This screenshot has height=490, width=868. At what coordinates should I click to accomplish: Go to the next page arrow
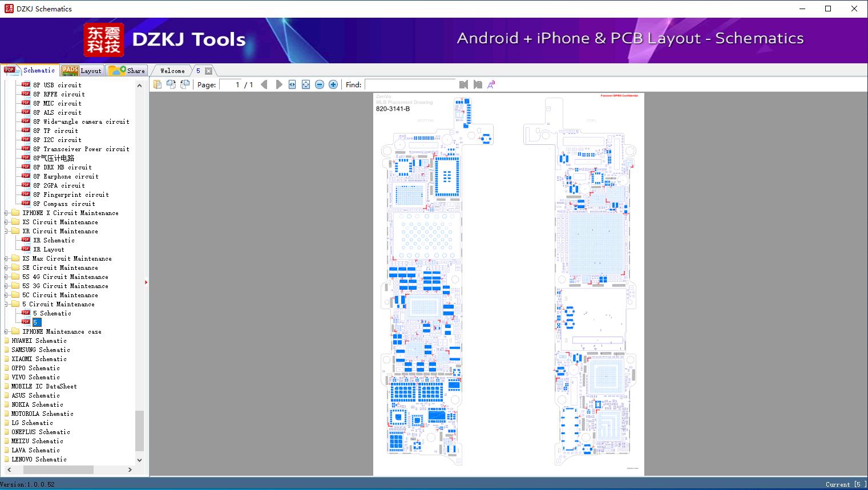click(278, 84)
